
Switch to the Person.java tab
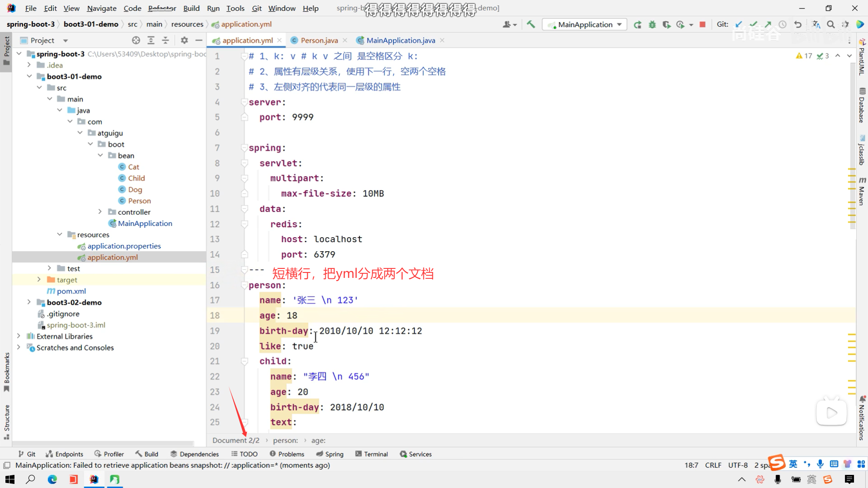tap(319, 40)
